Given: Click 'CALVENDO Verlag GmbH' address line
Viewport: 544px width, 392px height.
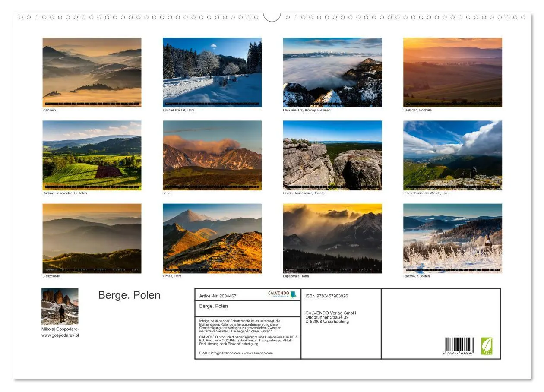Looking at the screenshot, I should click(331, 313).
